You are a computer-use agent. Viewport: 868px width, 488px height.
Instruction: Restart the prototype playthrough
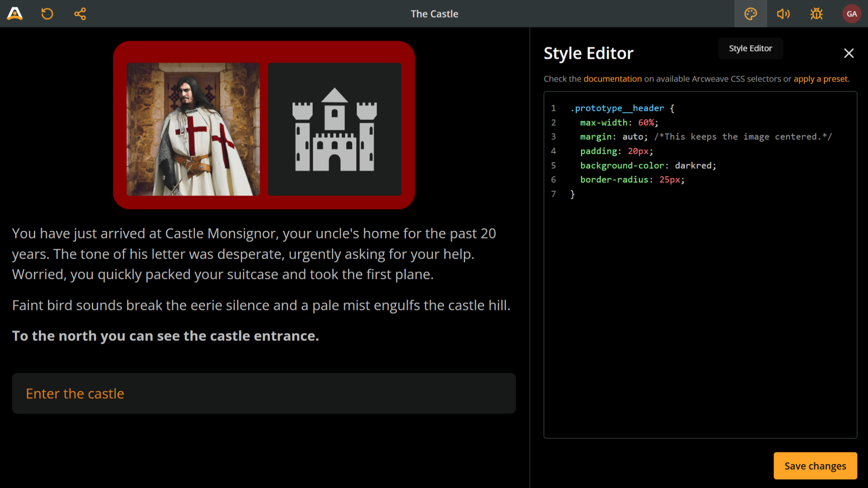click(47, 14)
